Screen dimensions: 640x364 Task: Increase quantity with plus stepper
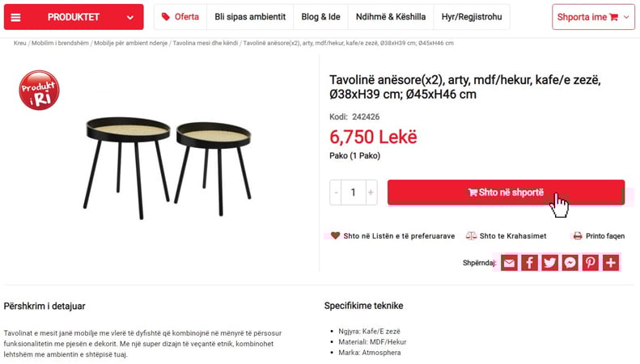[x=371, y=193]
